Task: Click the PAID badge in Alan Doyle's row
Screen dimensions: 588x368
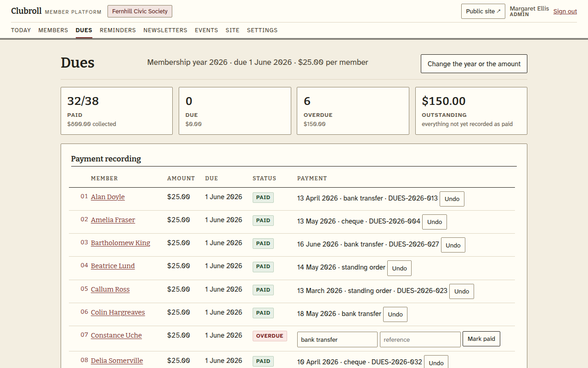Action: [263, 197]
